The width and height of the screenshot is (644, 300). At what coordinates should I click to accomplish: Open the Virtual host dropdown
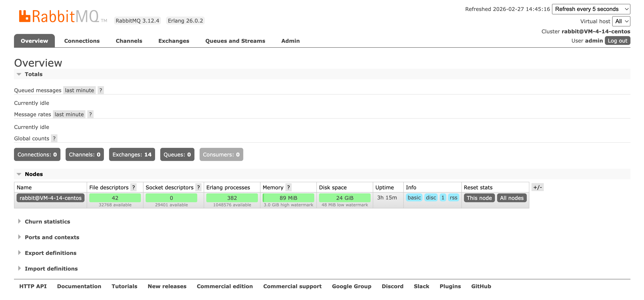click(x=621, y=21)
